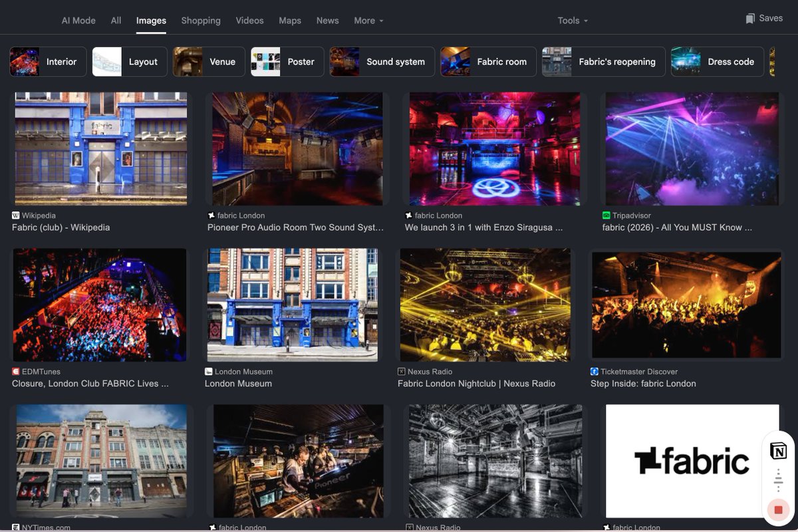Screen dimensions: 798x532
Task: Open the fabric logo image
Action: click(692, 462)
